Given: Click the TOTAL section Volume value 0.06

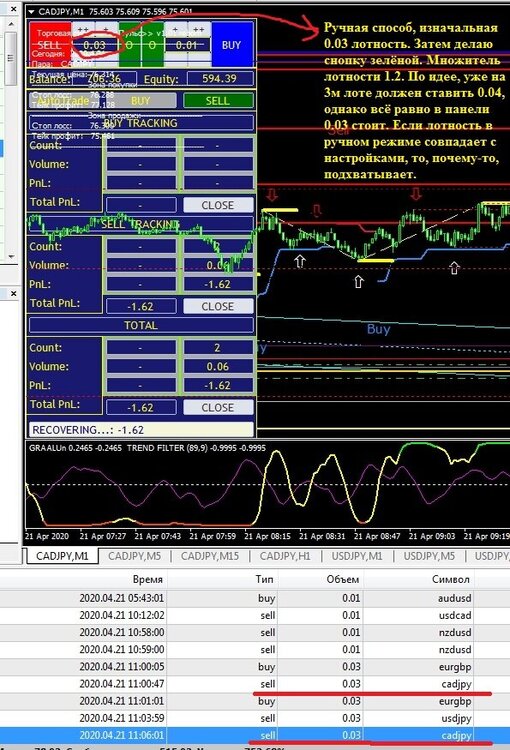Looking at the screenshot, I should (218, 366).
